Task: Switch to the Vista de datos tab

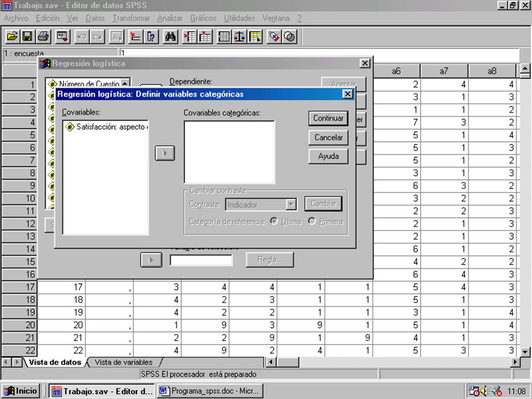Action: point(55,362)
